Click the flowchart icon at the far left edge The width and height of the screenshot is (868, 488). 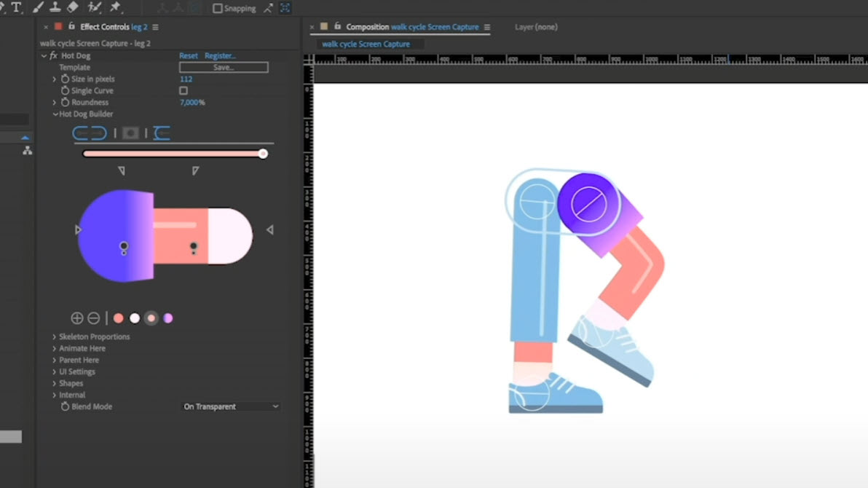27,150
